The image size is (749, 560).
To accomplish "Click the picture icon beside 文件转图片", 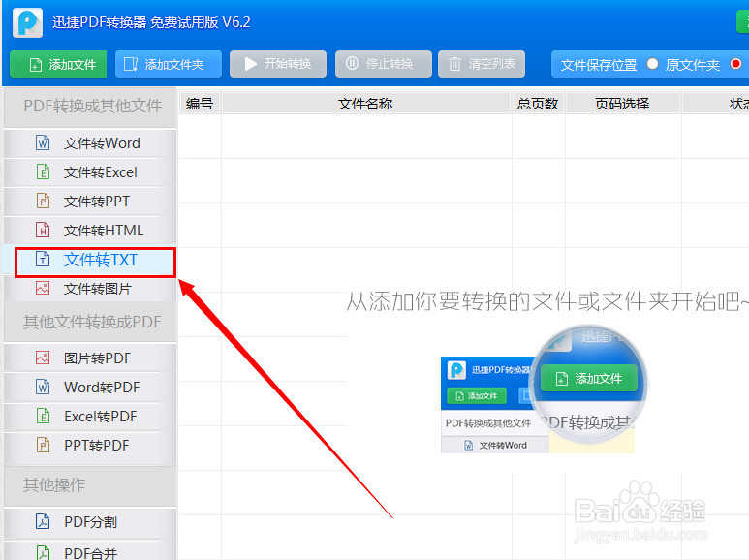I will click(x=43, y=289).
